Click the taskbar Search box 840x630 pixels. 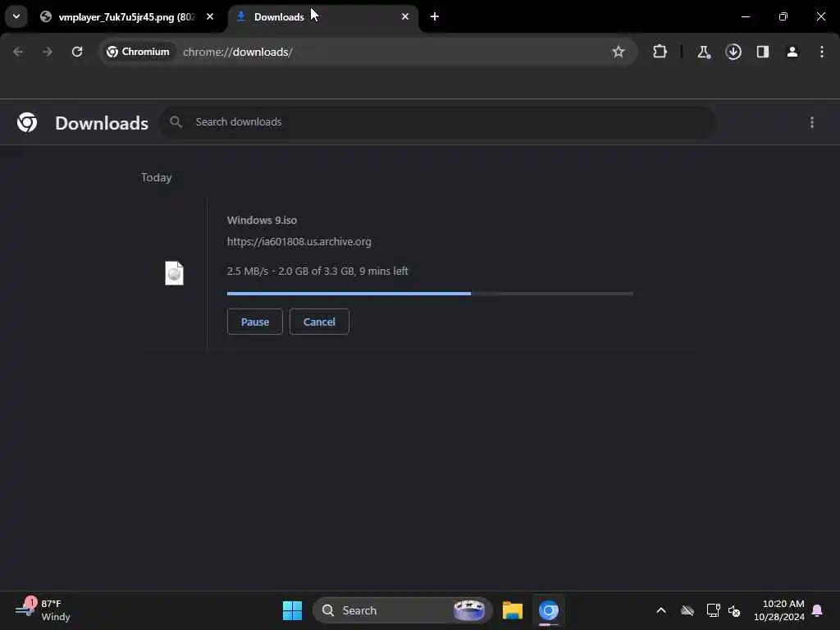403,610
